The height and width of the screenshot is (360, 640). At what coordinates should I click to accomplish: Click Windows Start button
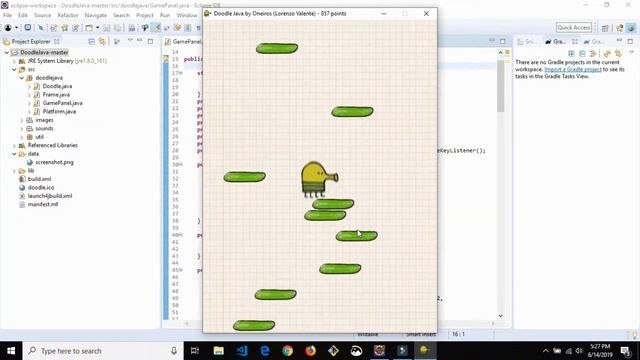pyautogui.click(x=11, y=351)
